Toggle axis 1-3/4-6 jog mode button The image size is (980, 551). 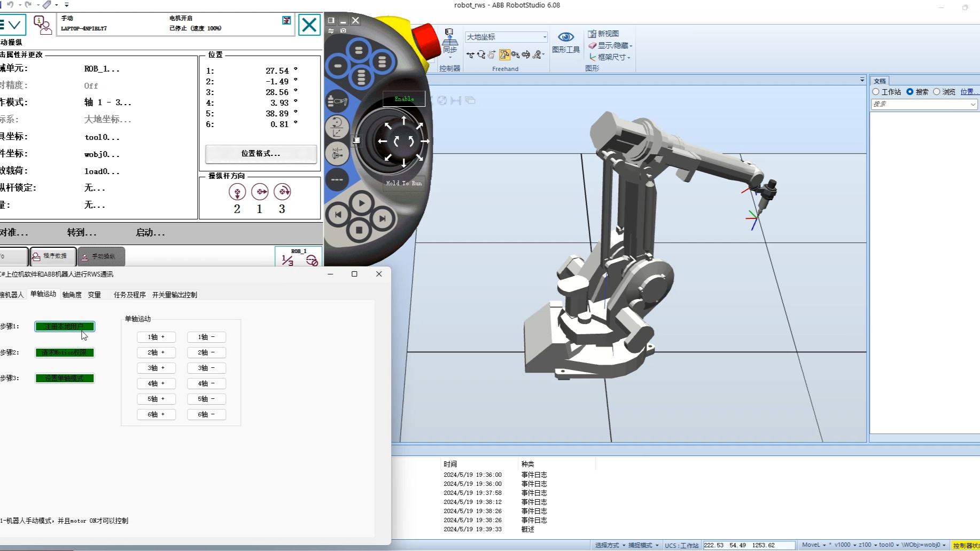(337, 154)
